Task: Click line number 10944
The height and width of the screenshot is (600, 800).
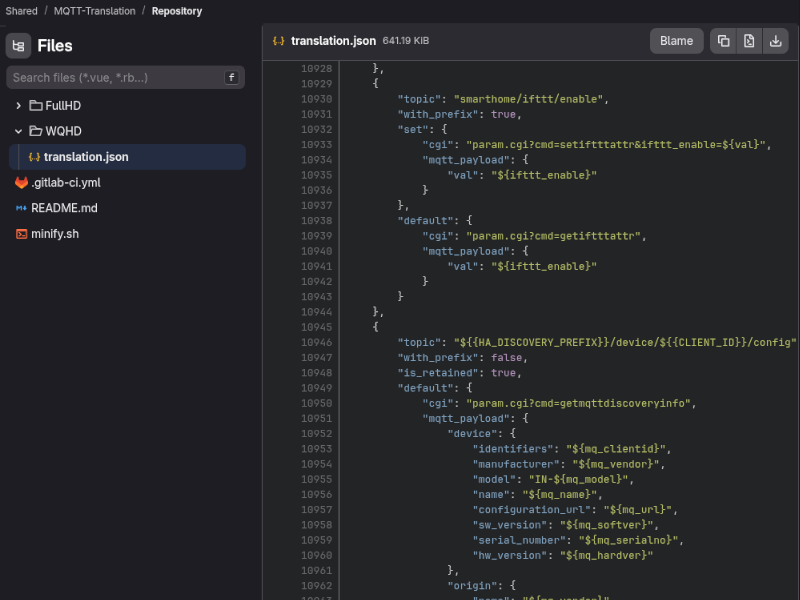Action: [316, 312]
